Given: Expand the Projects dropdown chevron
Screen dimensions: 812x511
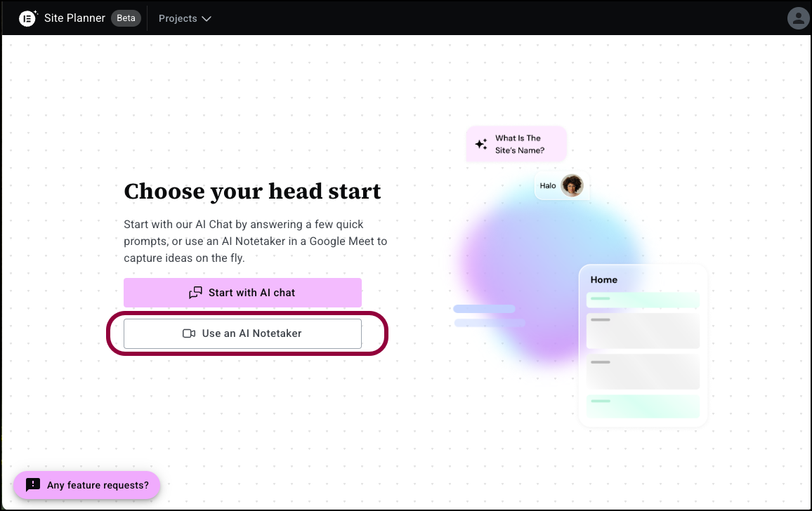Looking at the screenshot, I should 206,19.
